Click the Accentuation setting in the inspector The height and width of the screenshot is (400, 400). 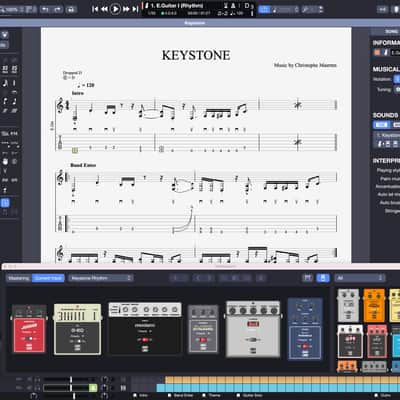(388, 187)
